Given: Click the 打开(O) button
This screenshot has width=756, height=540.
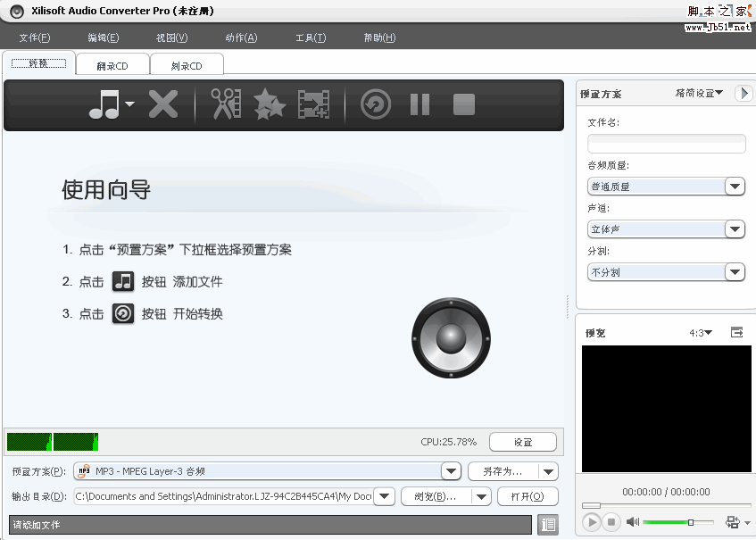Looking at the screenshot, I should (528, 496).
